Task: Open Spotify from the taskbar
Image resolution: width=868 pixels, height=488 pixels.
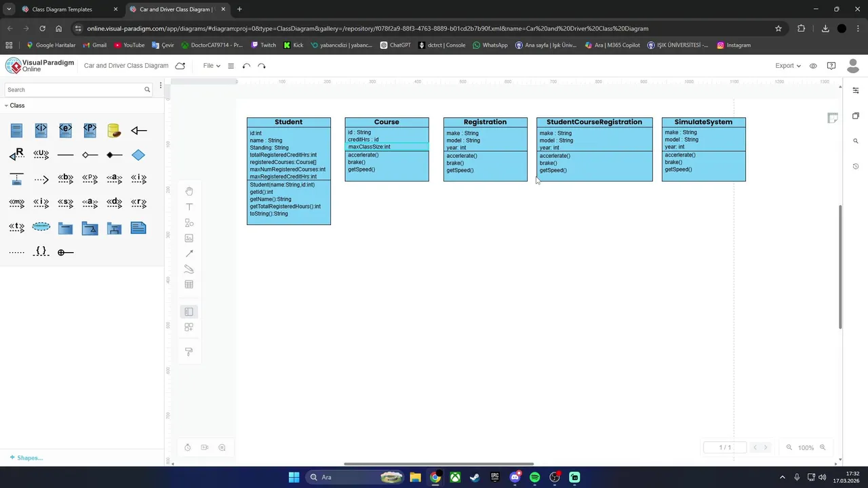Action: coord(534,477)
